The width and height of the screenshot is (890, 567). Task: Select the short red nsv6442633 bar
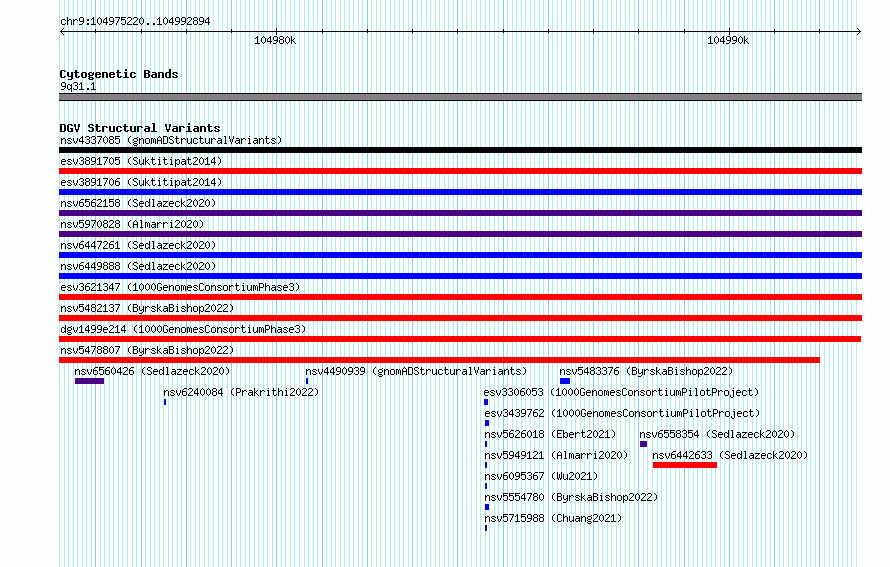point(685,465)
